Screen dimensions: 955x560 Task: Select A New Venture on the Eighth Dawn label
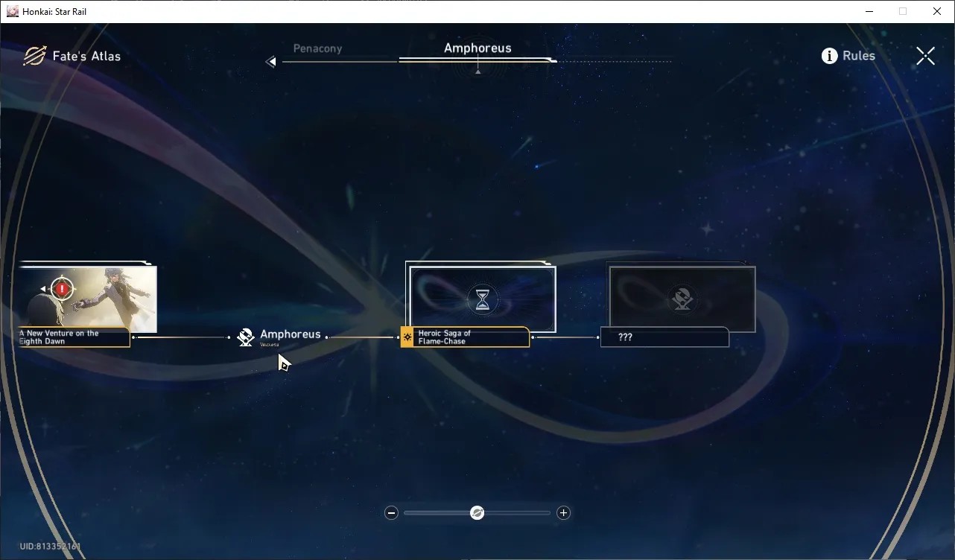(74, 337)
